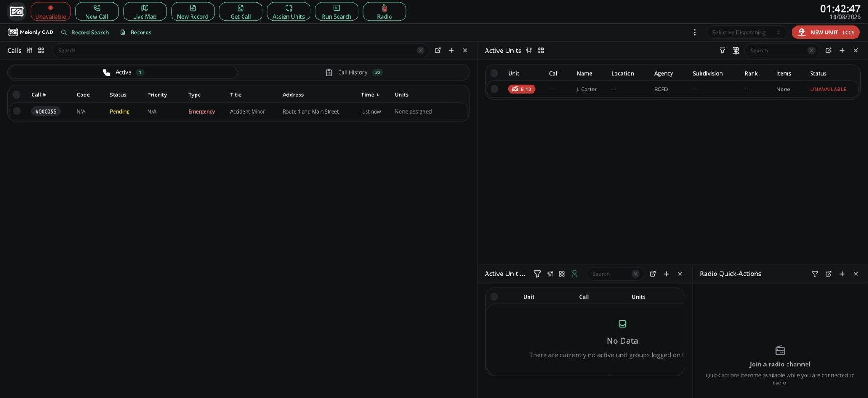
Task: Click the mute icon in Active Units
Action: click(736, 51)
